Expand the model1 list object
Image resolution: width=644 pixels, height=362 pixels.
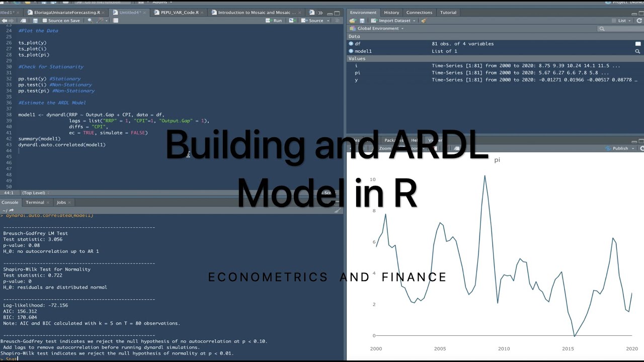pos(351,51)
